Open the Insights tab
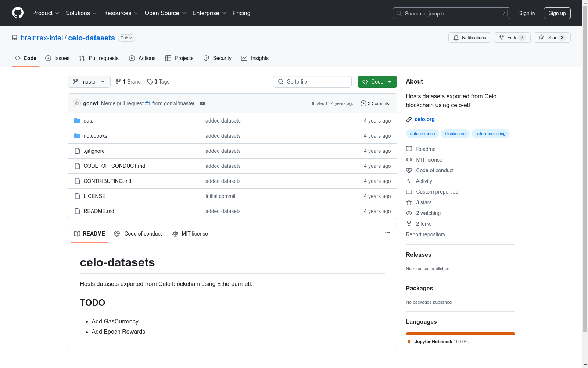The height and width of the screenshot is (368, 588). (255, 58)
